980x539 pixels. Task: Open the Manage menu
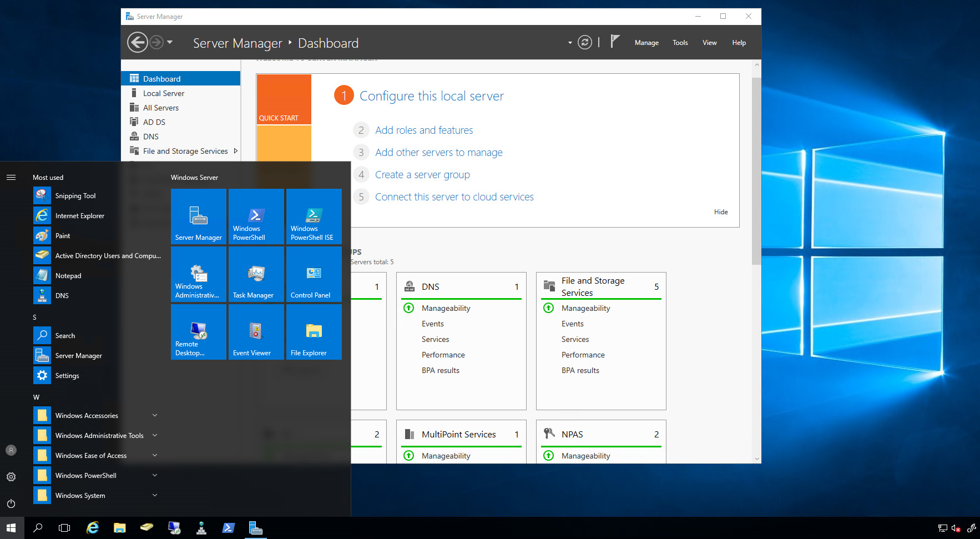click(646, 42)
